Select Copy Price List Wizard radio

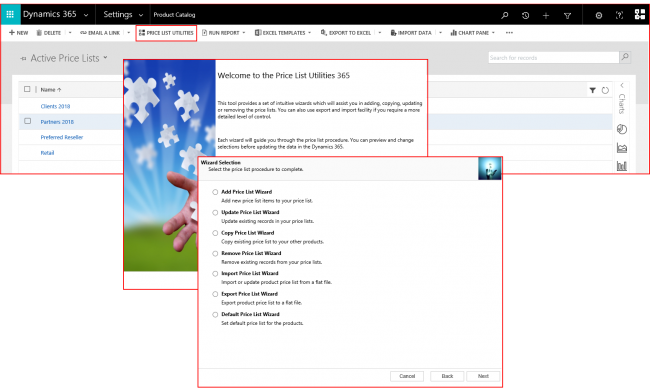[x=215, y=233]
